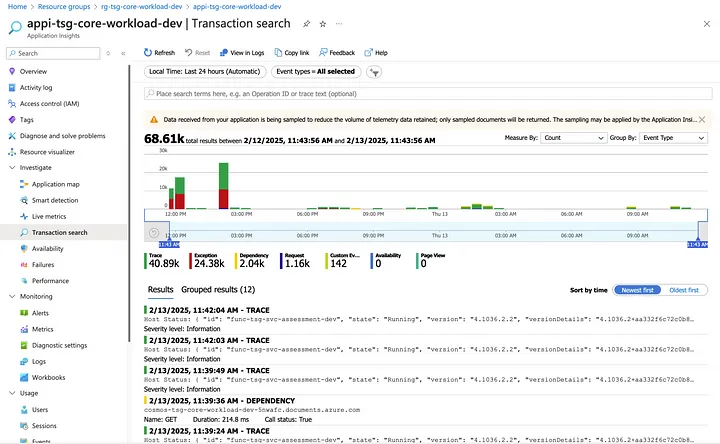Open Failures in the sidebar
Screen dimensions: 720x444
pos(43,264)
